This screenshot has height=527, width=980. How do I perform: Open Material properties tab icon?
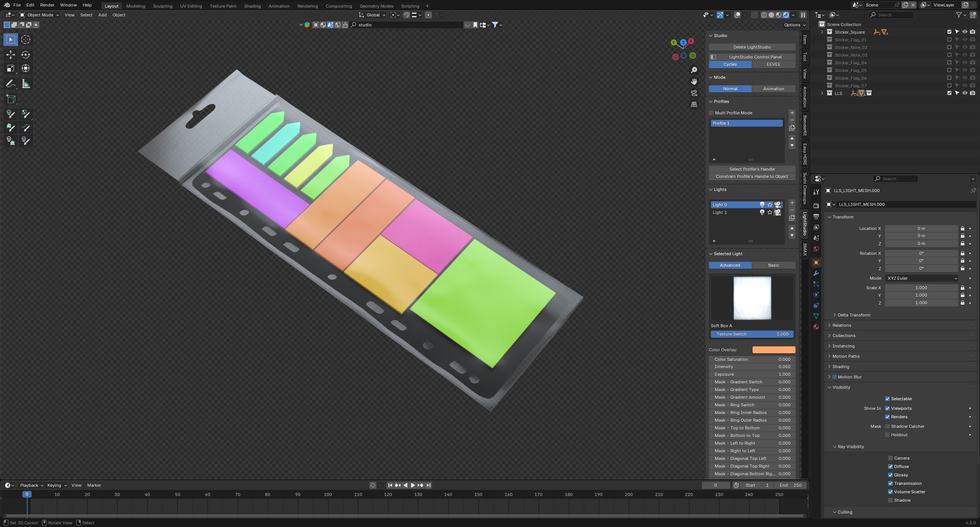click(x=816, y=327)
